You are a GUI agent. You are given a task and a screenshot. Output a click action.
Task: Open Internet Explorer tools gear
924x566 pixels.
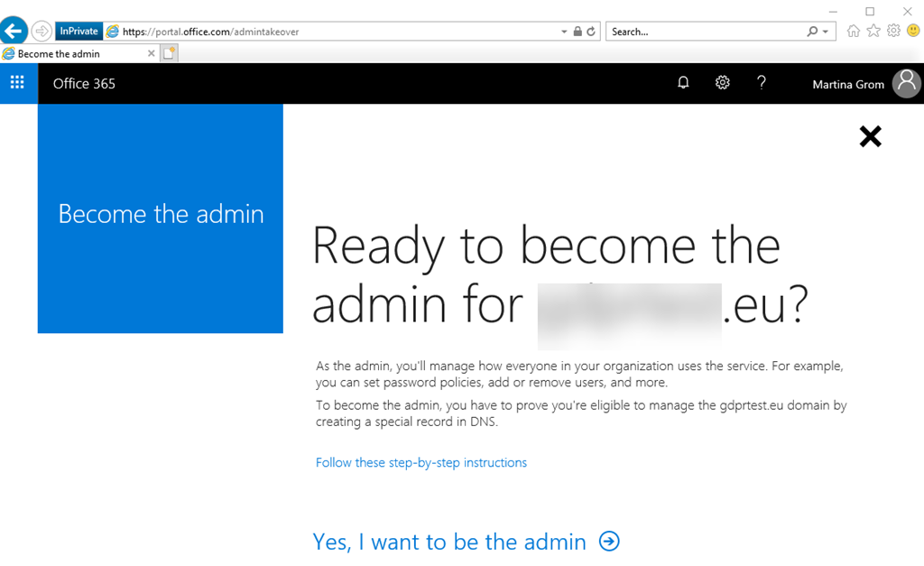tap(893, 31)
